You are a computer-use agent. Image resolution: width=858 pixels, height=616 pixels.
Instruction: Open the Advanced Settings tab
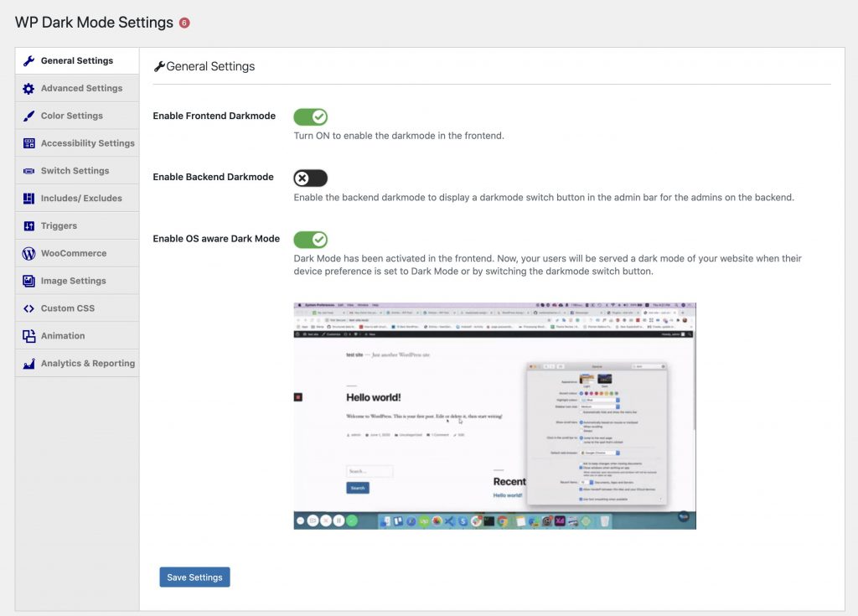tap(77, 88)
